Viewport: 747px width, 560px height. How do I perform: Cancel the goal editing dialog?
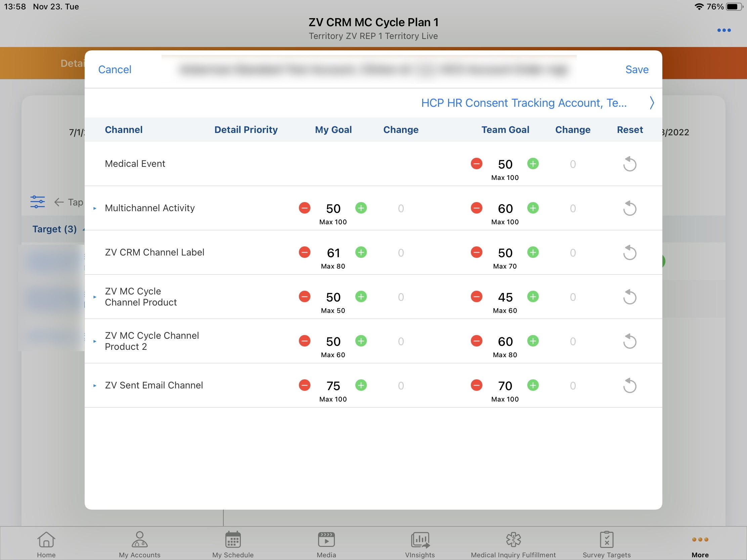pyautogui.click(x=115, y=69)
